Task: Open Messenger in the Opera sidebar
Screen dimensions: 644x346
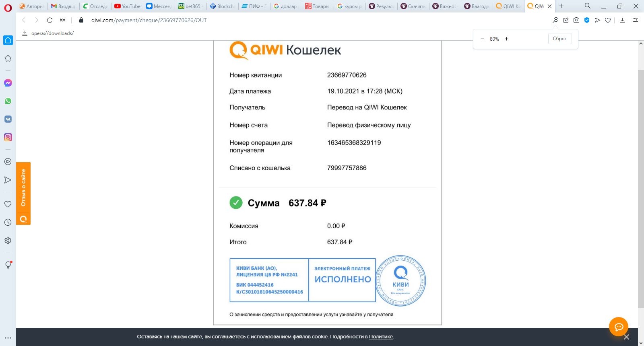Action: click(8, 83)
